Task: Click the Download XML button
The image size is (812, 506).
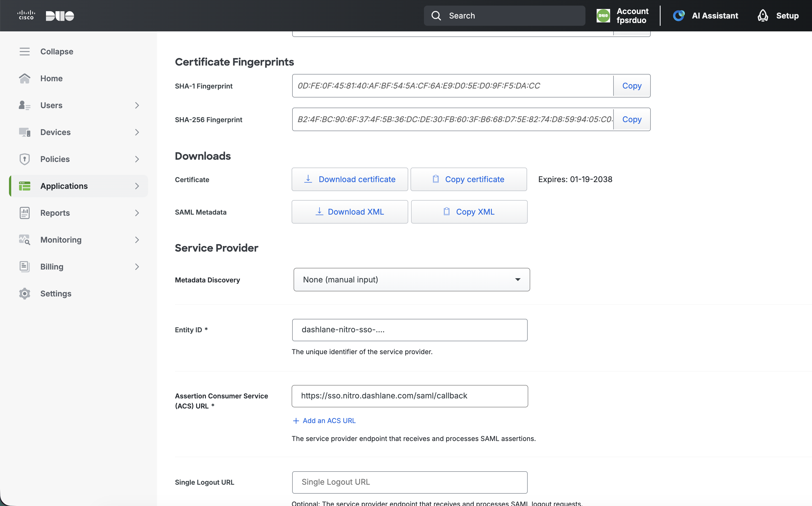Action: pyautogui.click(x=350, y=212)
